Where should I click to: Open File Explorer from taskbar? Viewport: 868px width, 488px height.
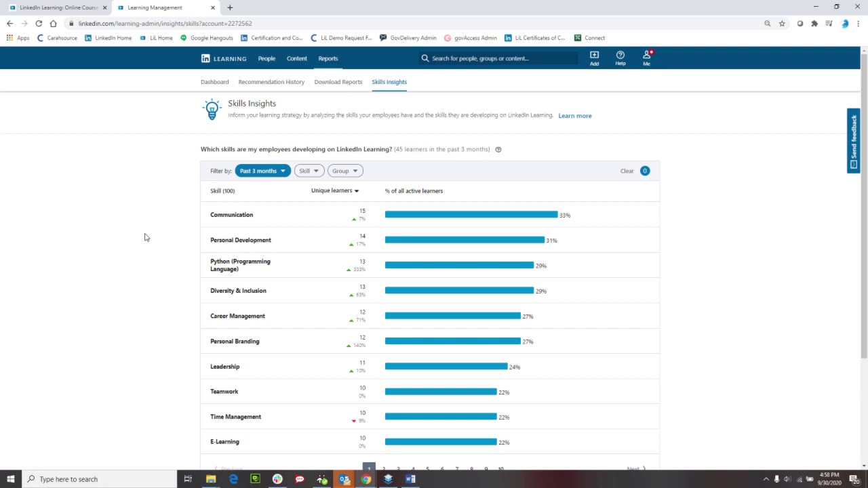click(211, 479)
